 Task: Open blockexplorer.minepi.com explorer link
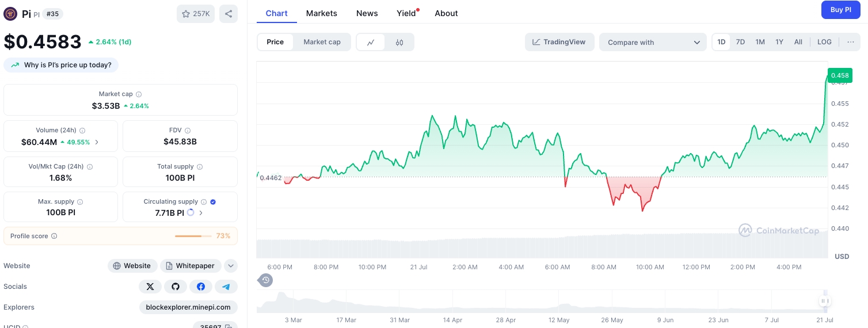(188, 307)
